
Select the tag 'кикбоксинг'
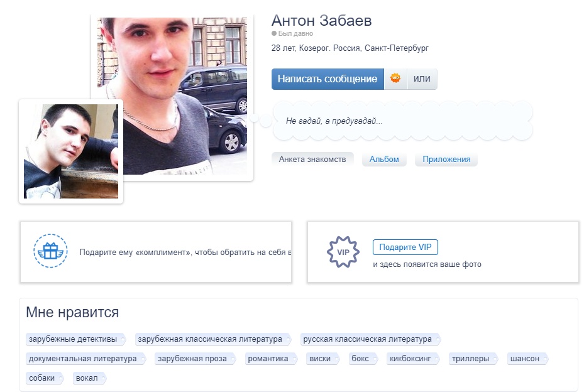pyautogui.click(x=413, y=359)
